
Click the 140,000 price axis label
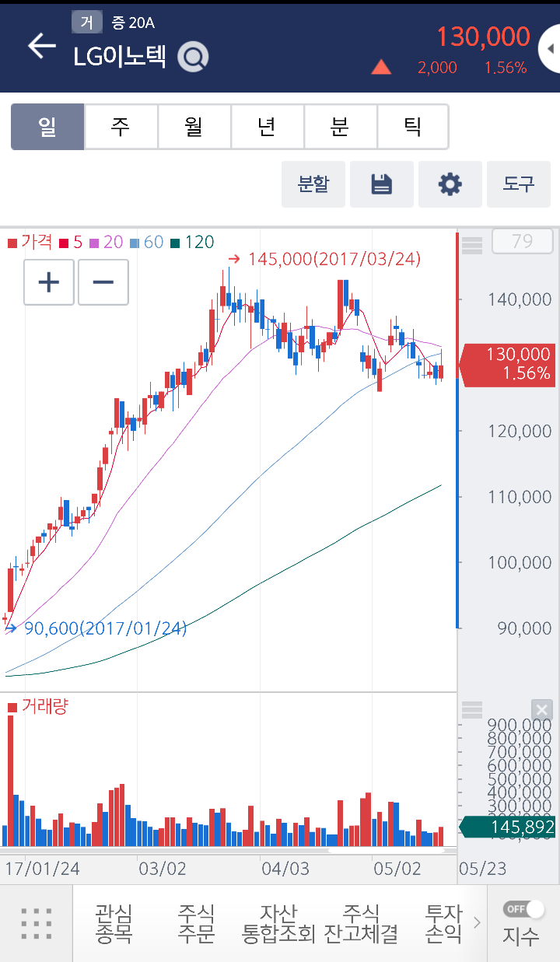(x=519, y=299)
